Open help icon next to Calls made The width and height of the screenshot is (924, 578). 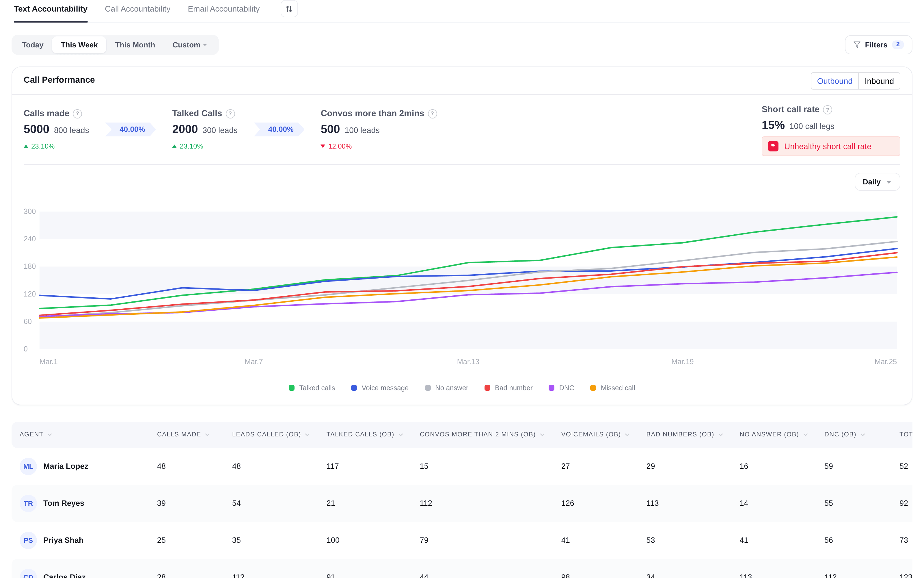click(77, 114)
